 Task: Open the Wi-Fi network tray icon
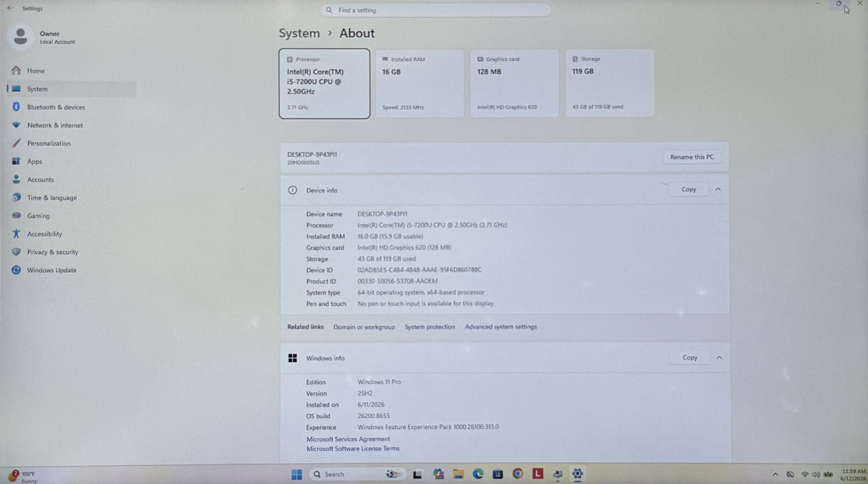tap(805, 475)
